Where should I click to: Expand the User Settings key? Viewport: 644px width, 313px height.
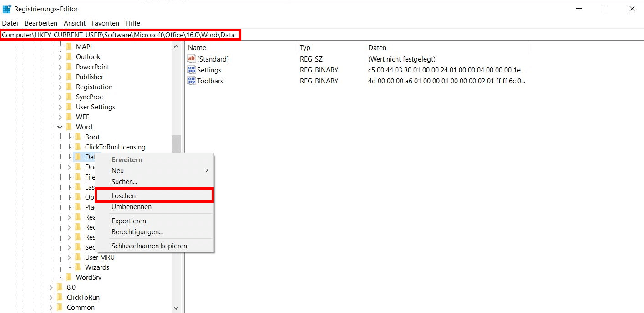[x=60, y=107]
